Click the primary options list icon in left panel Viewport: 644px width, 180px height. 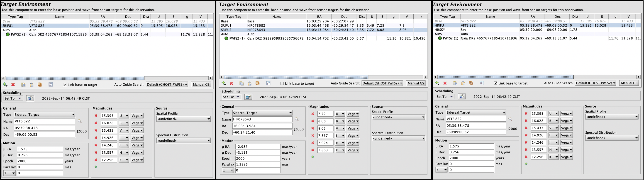click(51, 85)
